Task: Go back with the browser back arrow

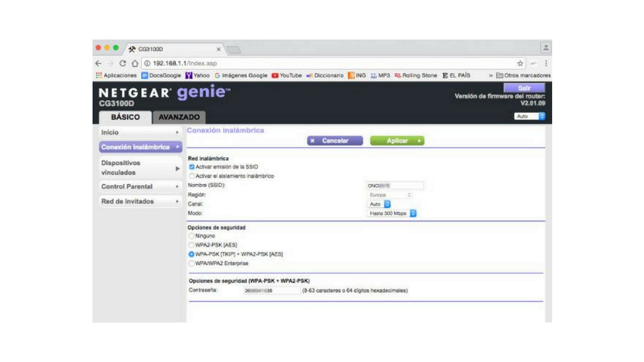Action: (x=98, y=64)
